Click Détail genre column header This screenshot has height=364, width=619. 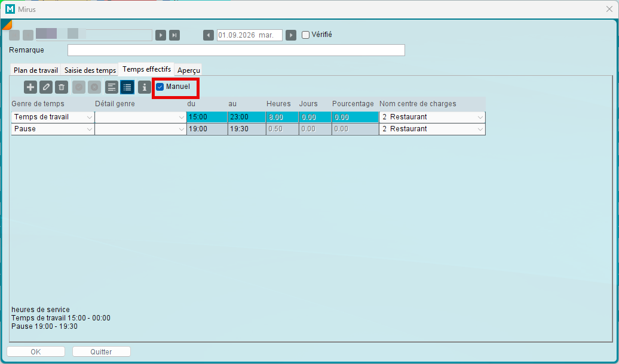click(115, 104)
